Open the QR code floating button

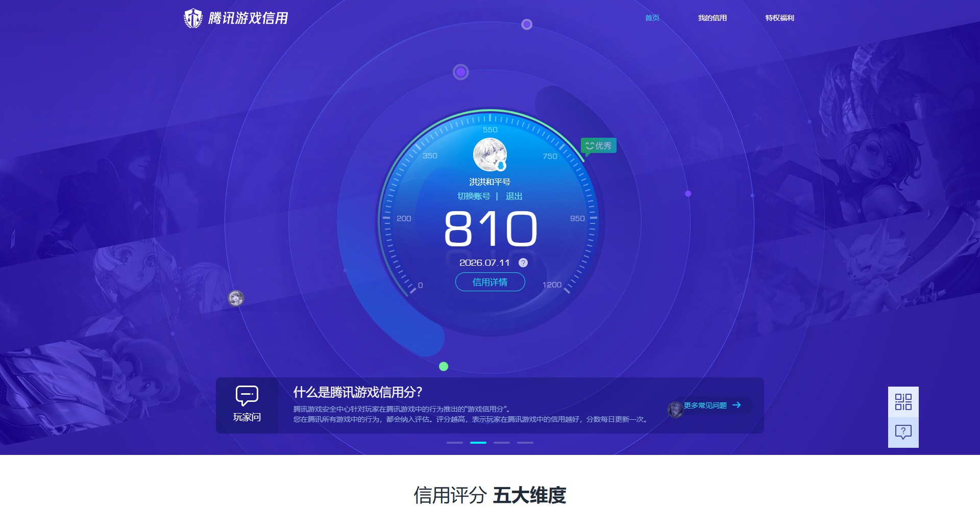tap(903, 402)
